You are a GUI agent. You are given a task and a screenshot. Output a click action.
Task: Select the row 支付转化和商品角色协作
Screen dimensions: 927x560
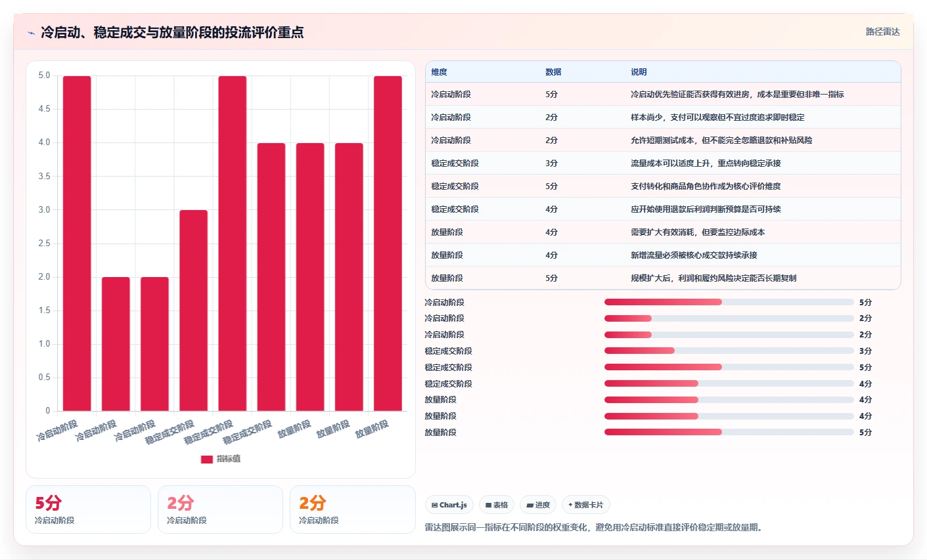coord(663,186)
